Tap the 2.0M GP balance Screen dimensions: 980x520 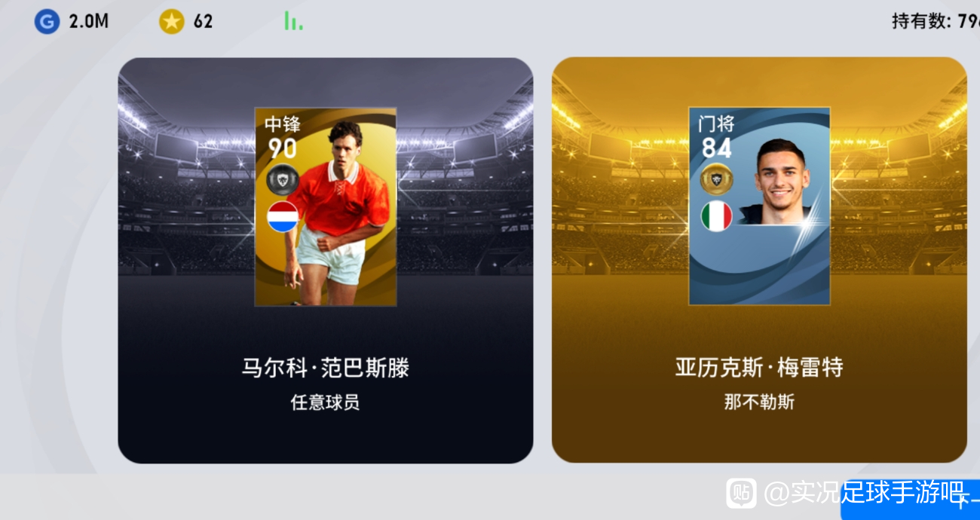pyautogui.click(x=89, y=22)
